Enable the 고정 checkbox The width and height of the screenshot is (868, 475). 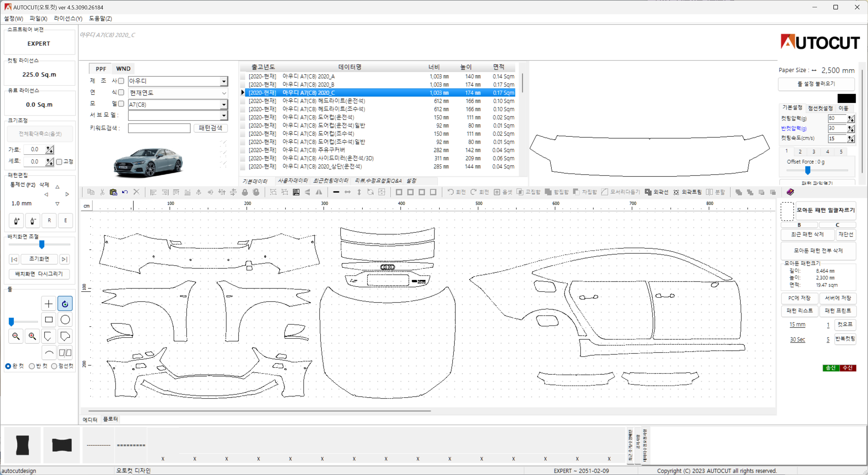point(59,162)
